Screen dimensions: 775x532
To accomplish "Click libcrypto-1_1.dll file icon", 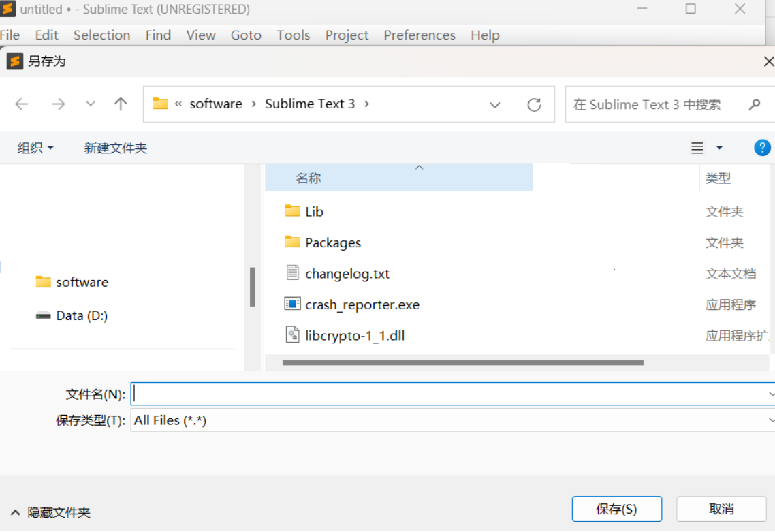I will coord(293,334).
